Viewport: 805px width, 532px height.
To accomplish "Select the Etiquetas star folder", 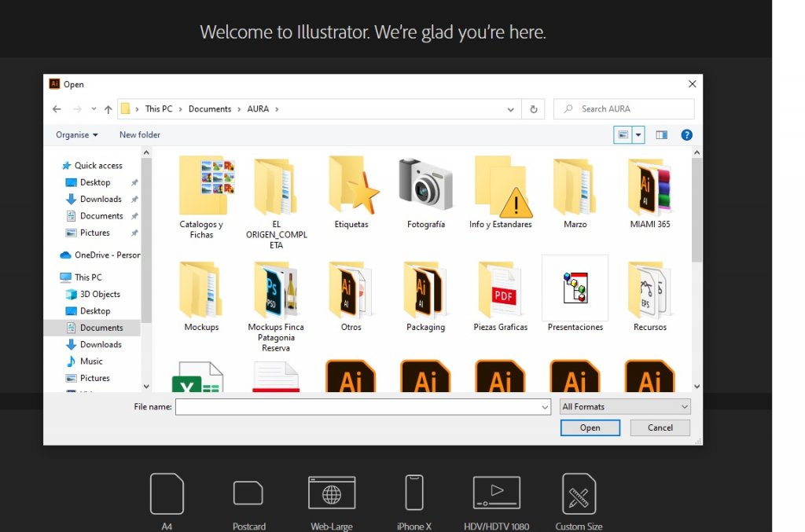I will 351,185.
